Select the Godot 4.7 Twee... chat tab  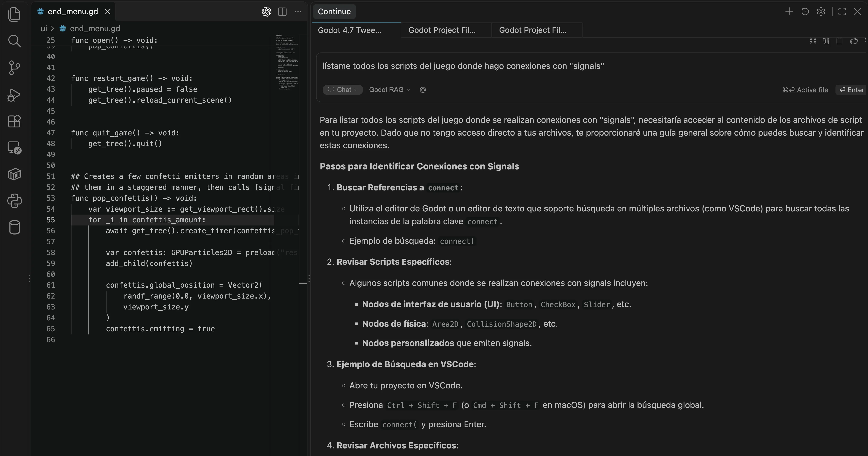point(357,30)
